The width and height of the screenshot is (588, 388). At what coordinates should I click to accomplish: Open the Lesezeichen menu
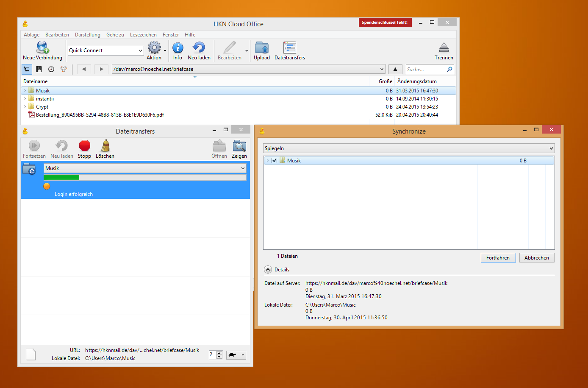pyautogui.click(x=143, y=35)
